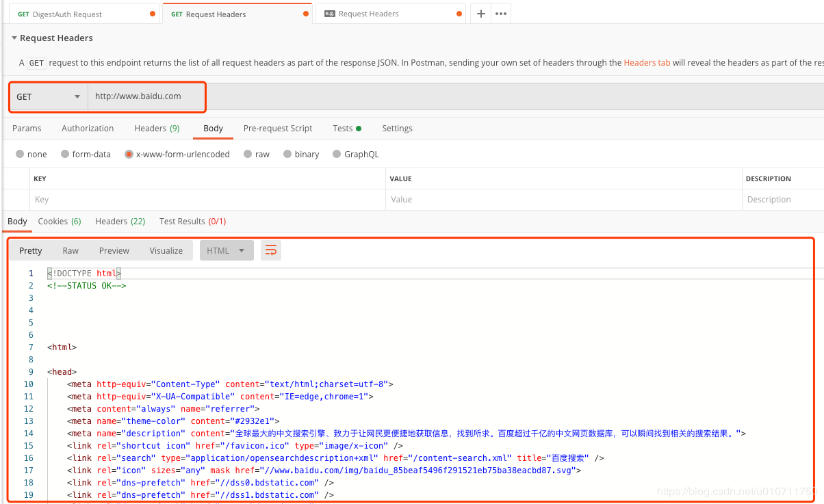Select the GraphQL body type

click(x=356, y=155)
